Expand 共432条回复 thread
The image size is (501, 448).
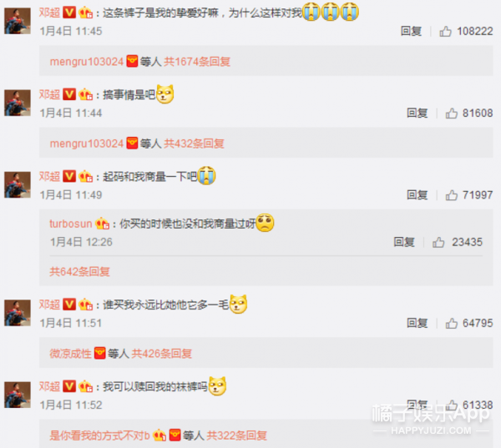click(194, 143)
